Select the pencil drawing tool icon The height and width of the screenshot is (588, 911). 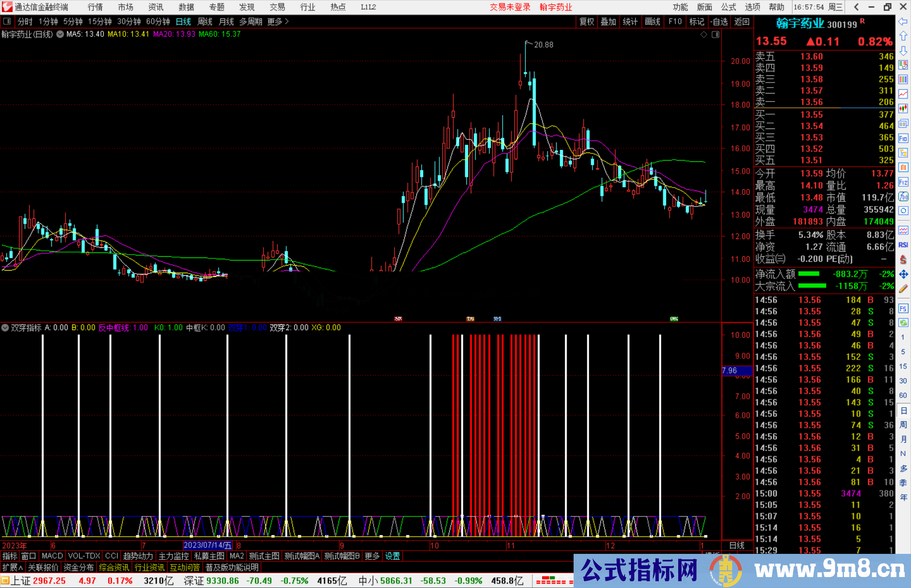click(903, 289)
